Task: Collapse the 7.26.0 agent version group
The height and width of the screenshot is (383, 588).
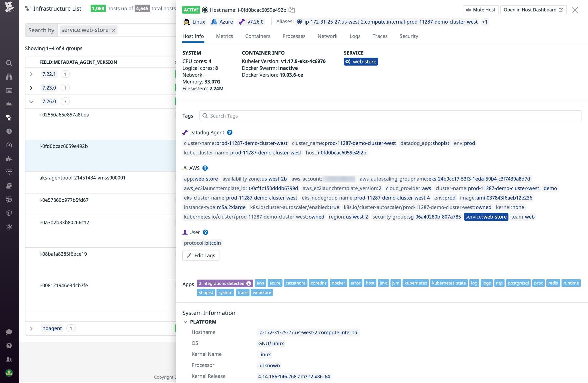Action: (x=31, y=101)
